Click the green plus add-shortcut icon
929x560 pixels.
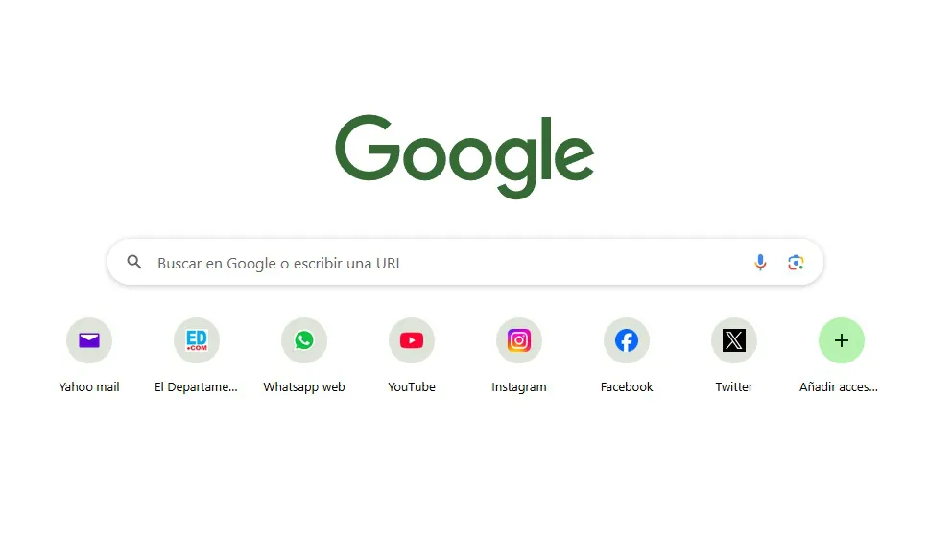pyautogui.click(x=842, y=340)
